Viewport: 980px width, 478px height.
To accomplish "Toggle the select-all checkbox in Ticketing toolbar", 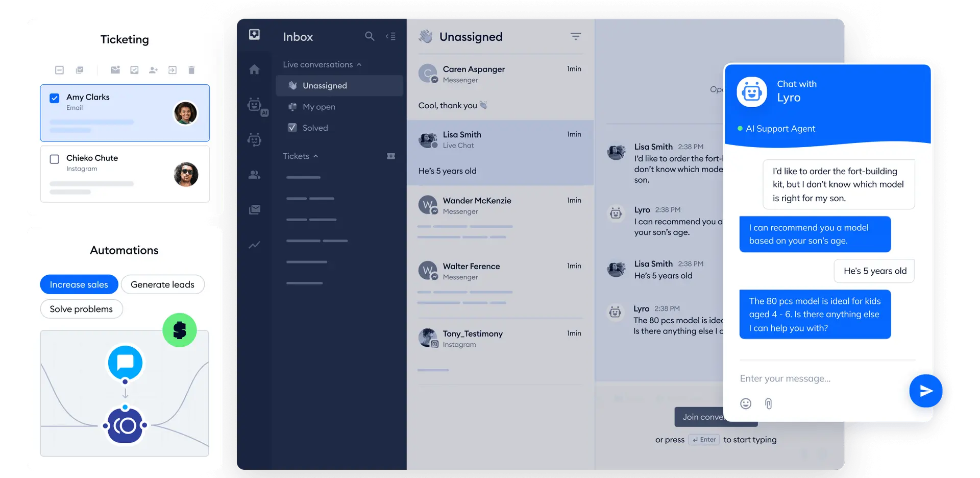I will 59,70.
